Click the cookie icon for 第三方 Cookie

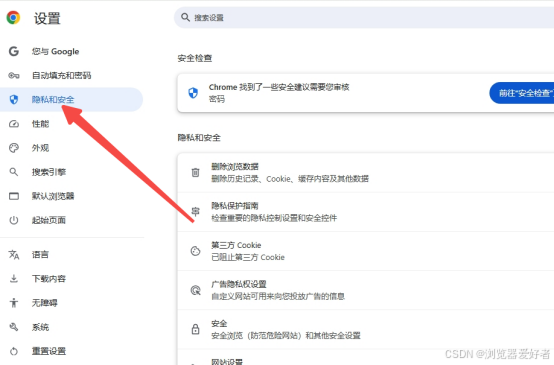point(195,251)
